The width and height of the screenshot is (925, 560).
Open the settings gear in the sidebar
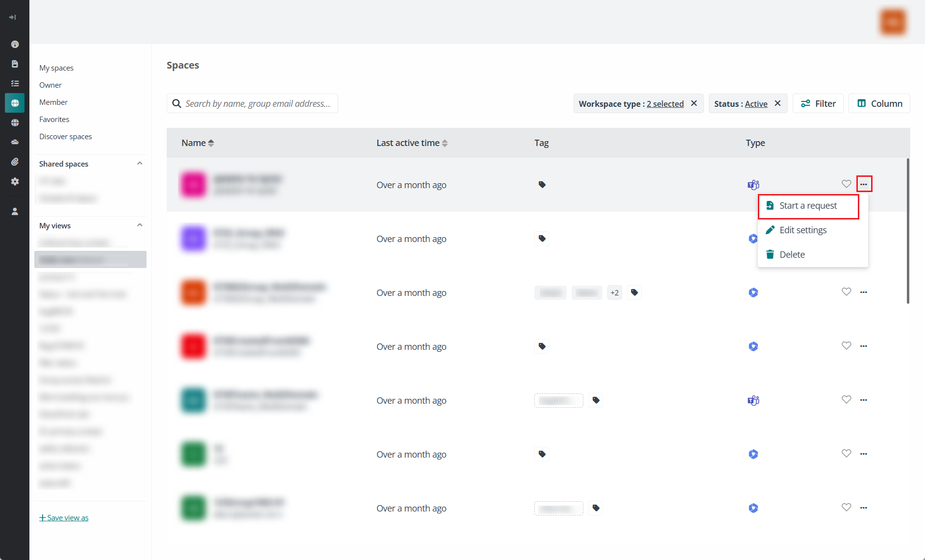(15, 181)
